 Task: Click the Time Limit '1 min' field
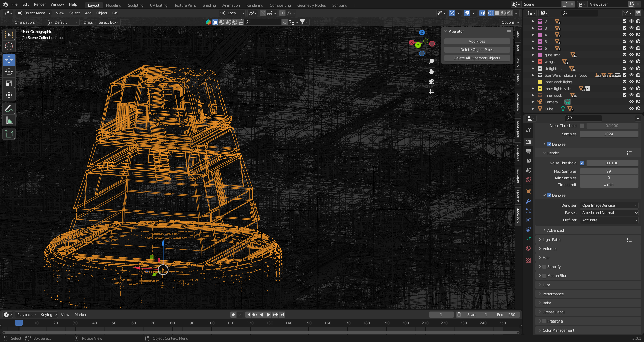coord(609,185)
